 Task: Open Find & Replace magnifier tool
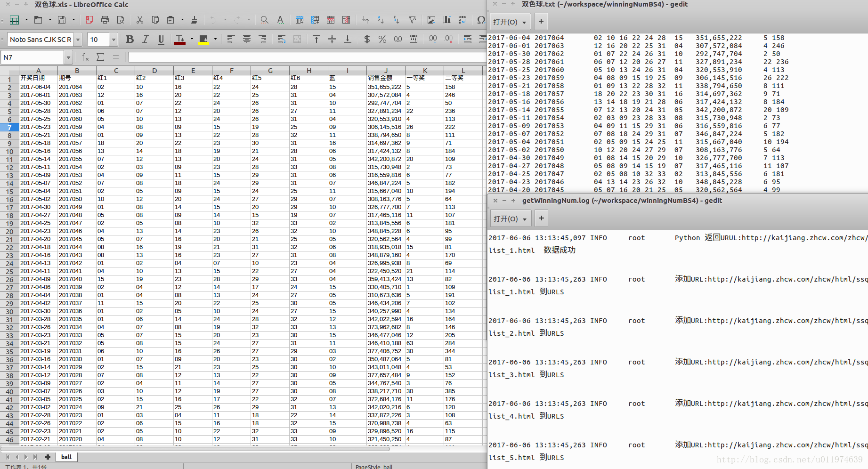(265, 20)
